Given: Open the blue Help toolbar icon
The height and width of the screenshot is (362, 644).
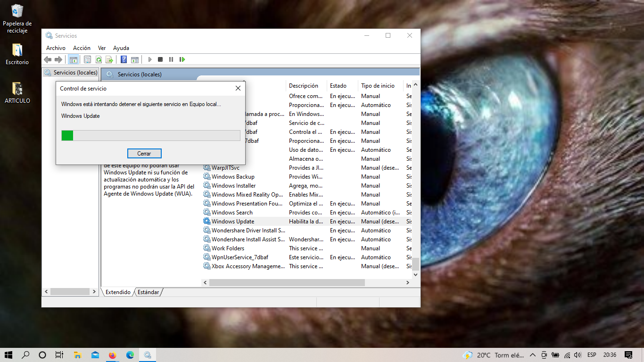Looking at the screenshot, I should tap(124, 59).
